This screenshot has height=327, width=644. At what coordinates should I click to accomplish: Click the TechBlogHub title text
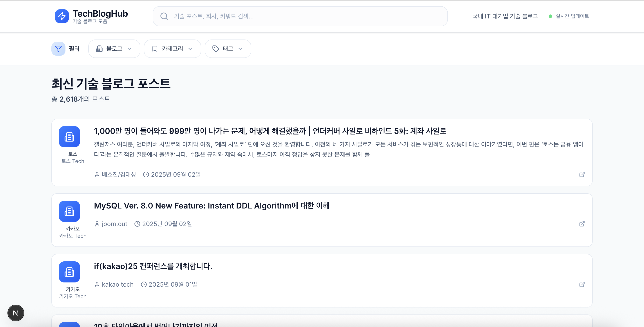(x=100, y=14)
